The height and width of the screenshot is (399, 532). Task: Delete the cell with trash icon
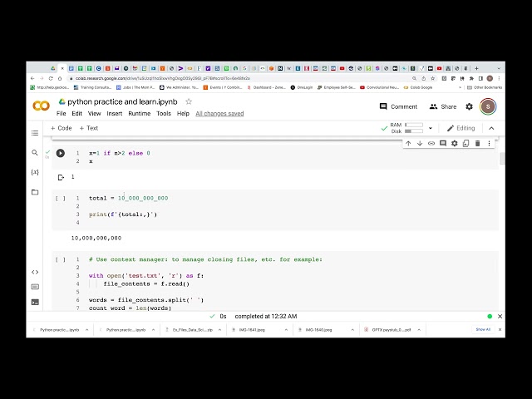tap(477, 143)
